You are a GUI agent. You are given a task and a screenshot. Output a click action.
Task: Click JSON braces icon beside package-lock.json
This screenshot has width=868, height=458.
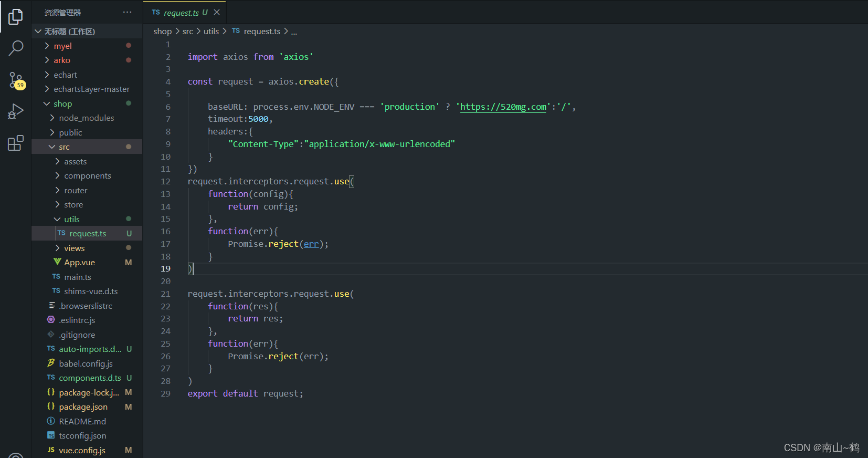[51, 392]
